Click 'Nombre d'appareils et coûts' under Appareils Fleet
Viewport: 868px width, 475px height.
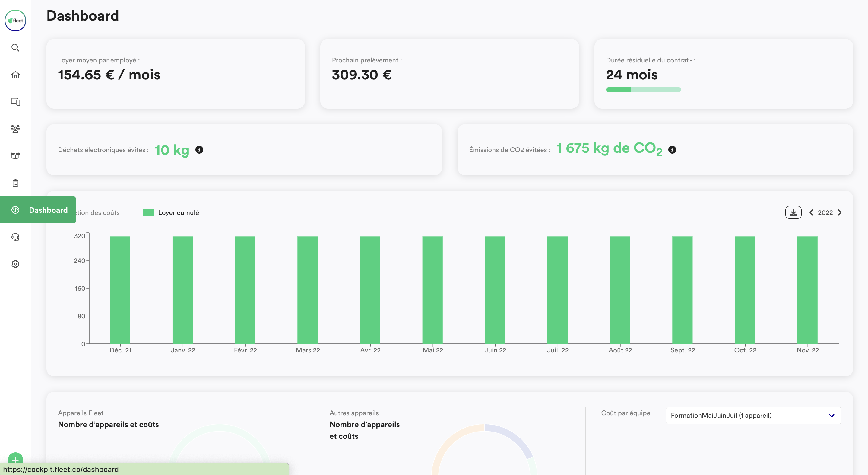108,424
